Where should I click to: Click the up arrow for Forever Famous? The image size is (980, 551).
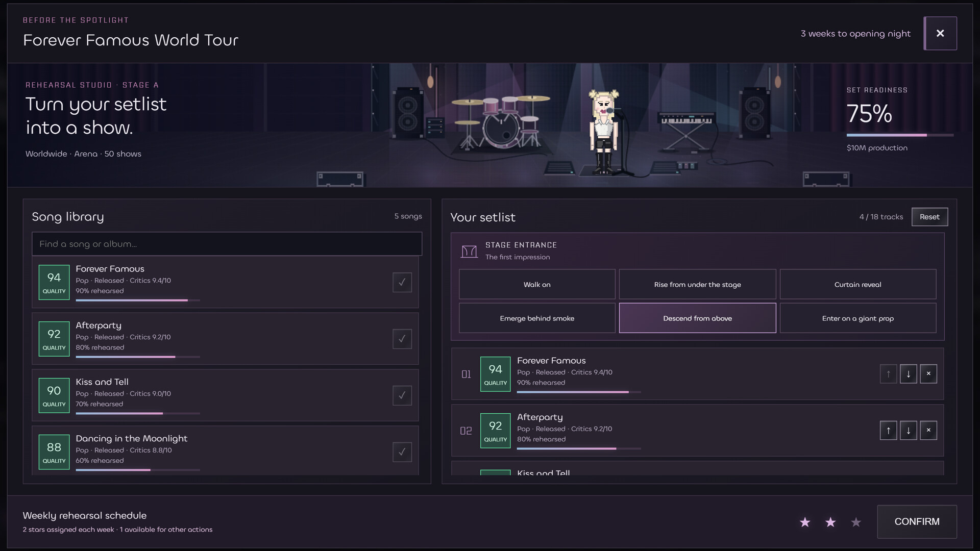pyautogui.click(x=889, y=374)
